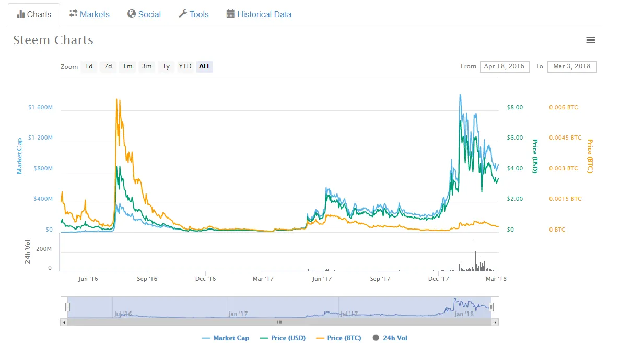
Task: Click the Market Cap axis title
Action: point(19,156)
